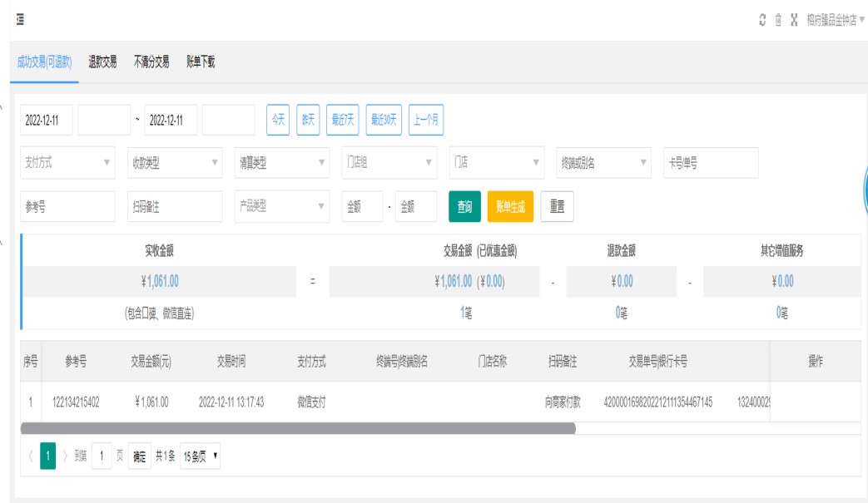Select the 不清分交易 tab
Image resolution: width=868 pixels, height=503 pixels.
pos(151,62)
